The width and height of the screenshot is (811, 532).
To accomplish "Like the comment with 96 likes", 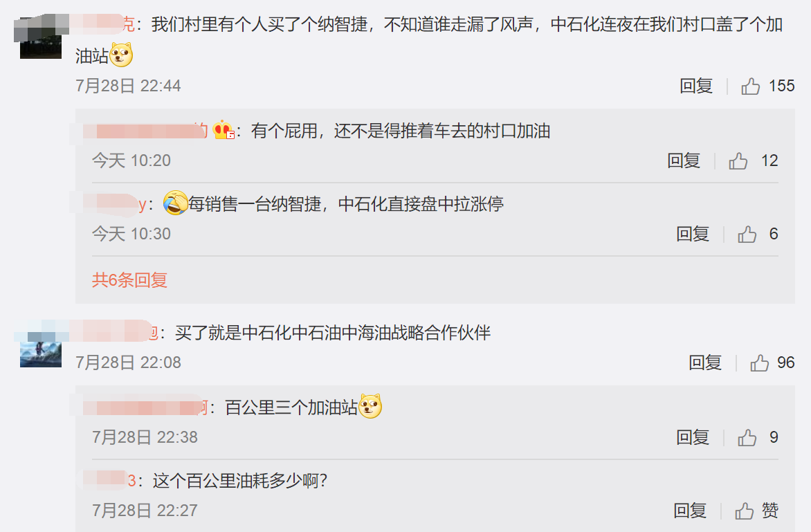I will pyautogui.click(x=759, y=363).
